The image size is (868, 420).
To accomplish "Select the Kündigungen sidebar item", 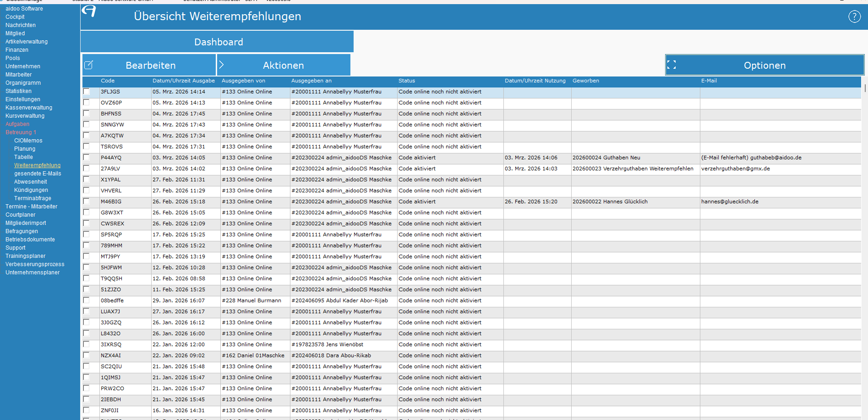I will click(31, 190).
